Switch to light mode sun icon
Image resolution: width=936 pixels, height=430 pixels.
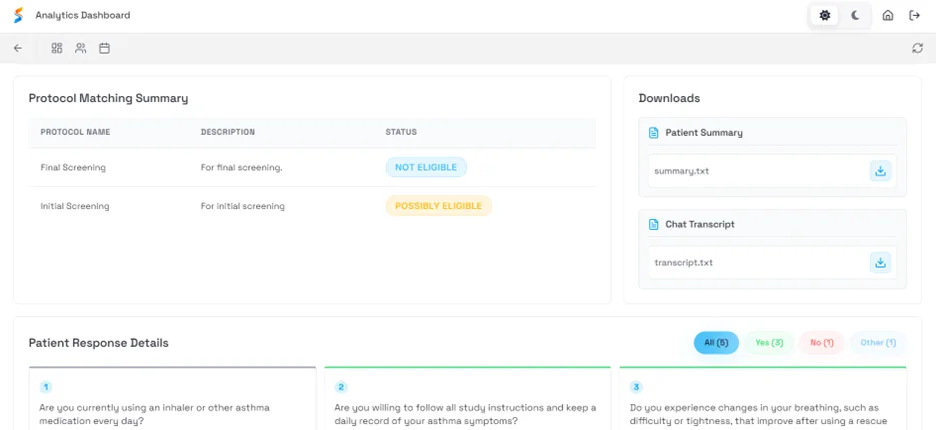824,16
